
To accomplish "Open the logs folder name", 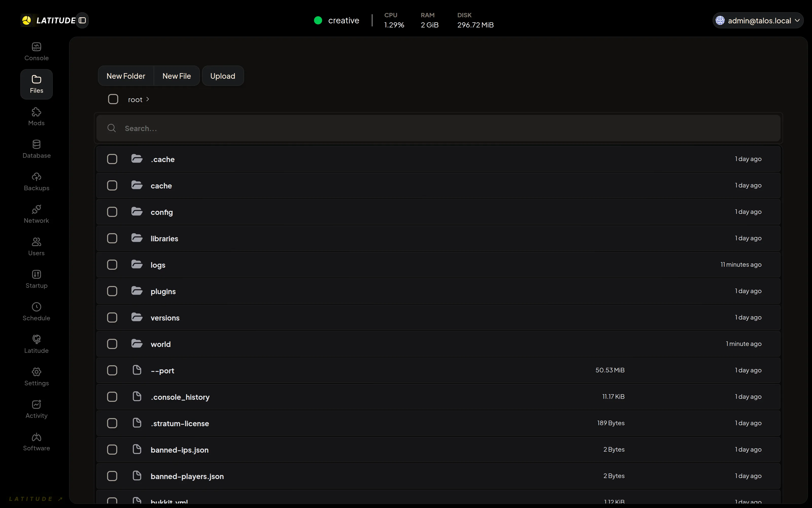I will click(x=158, y=265).
